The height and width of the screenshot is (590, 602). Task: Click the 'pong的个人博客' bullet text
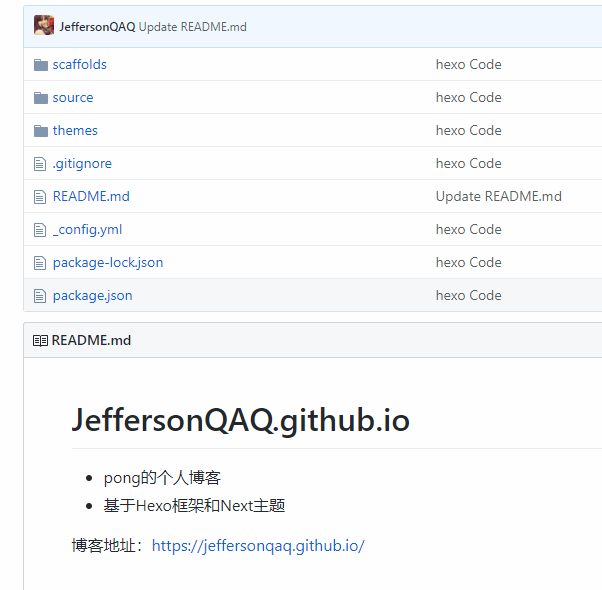(x=162, y=478)
